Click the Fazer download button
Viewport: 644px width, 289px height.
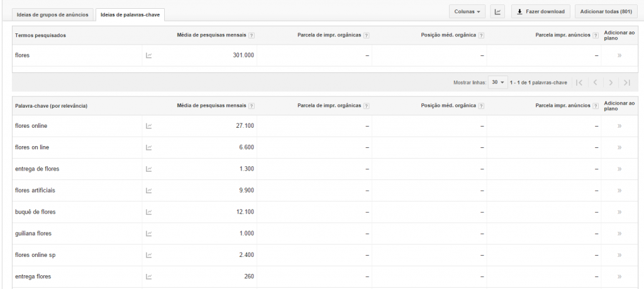[x=540, y=11]
